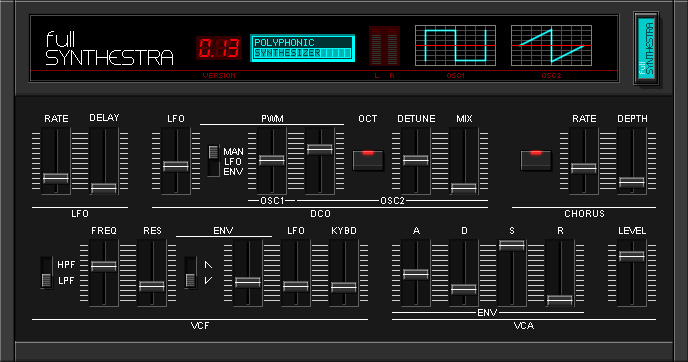Click the downward ENV polarity arrow symbol

[208, 280]
